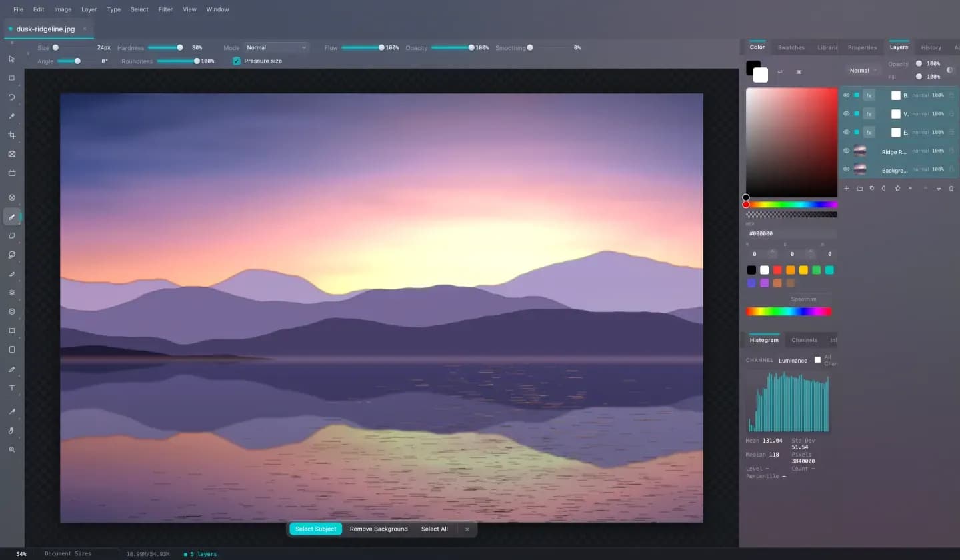Swap foreground and background colors
Viewport: 960px width, 560px height.
pyautogui.click(x=780, y=71)
